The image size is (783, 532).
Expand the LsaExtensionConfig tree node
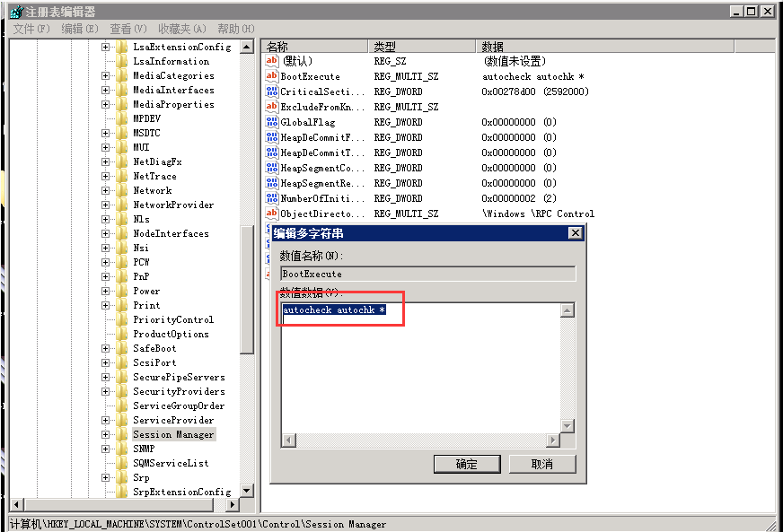click(x=105, y=47)
